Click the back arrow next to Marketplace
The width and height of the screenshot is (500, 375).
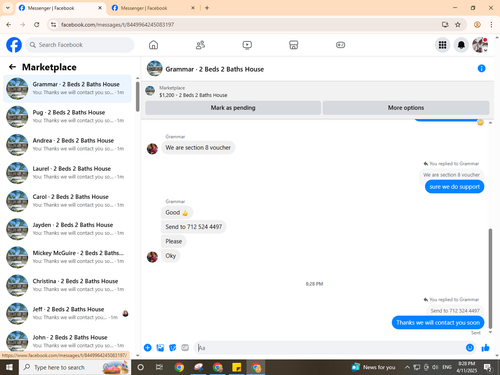[12, 67]
